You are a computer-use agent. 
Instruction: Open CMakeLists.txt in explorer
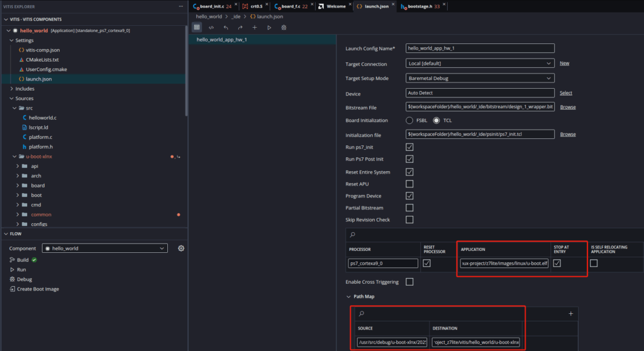coord(42,60)
